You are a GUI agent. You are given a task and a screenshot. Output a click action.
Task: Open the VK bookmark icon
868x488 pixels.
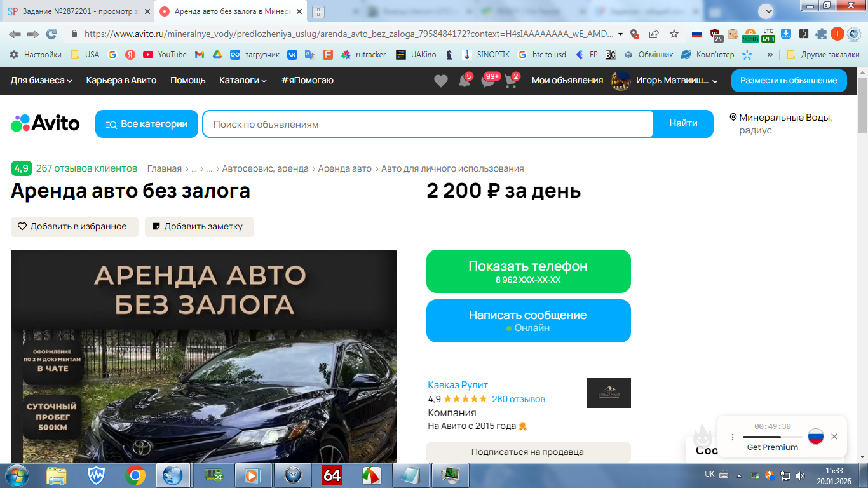coord(292,55)
